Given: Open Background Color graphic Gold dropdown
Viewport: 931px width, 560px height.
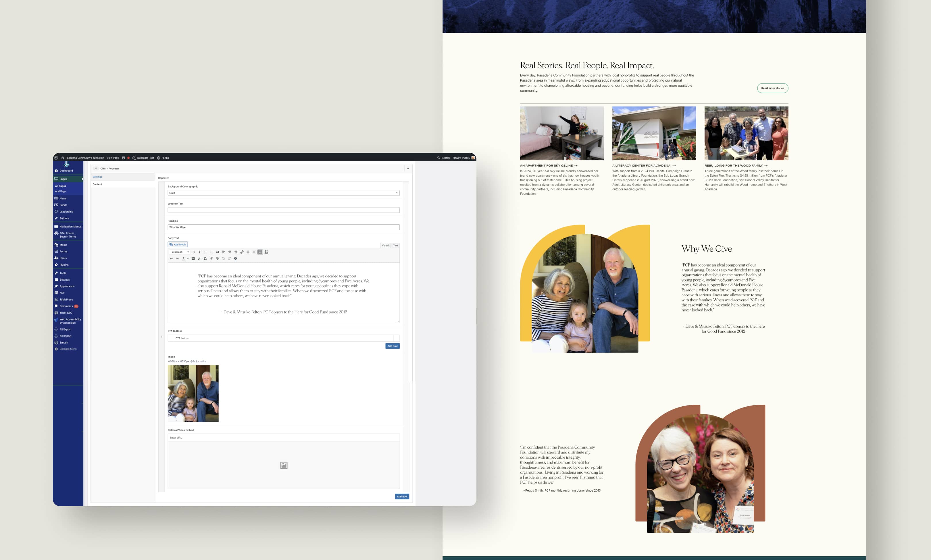Looking at the screenshot, I should tap(283, 193).
